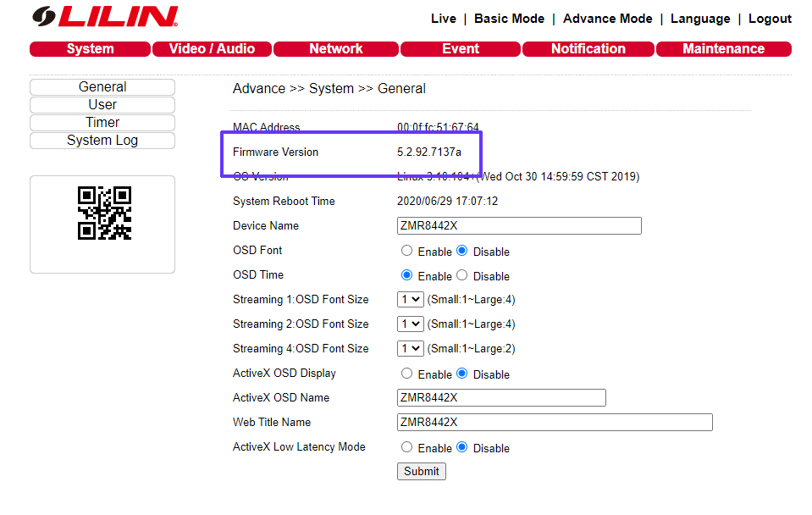Click firmware version value 5.2.92.7137a
The width and height of the screenshot is (812, 515).
coord(428,152)
